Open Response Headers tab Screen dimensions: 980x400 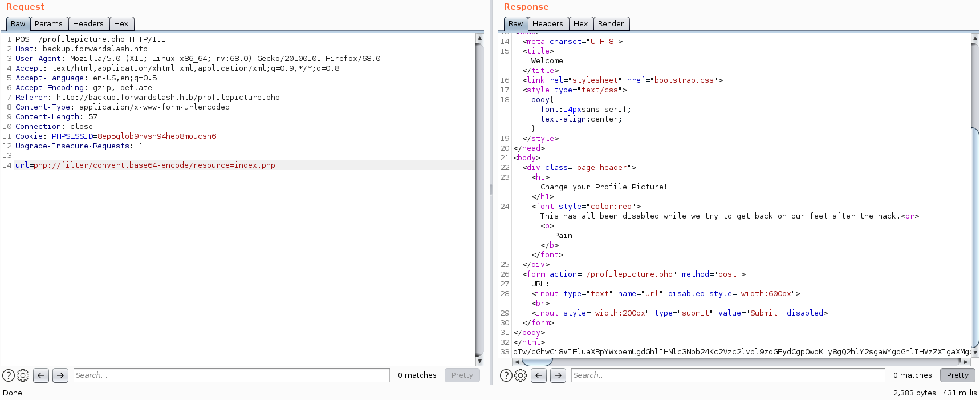[x=548, y=24]
